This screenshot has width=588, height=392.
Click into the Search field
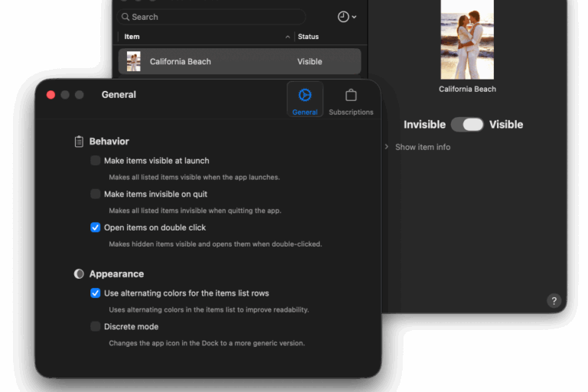tap(214, 17)
